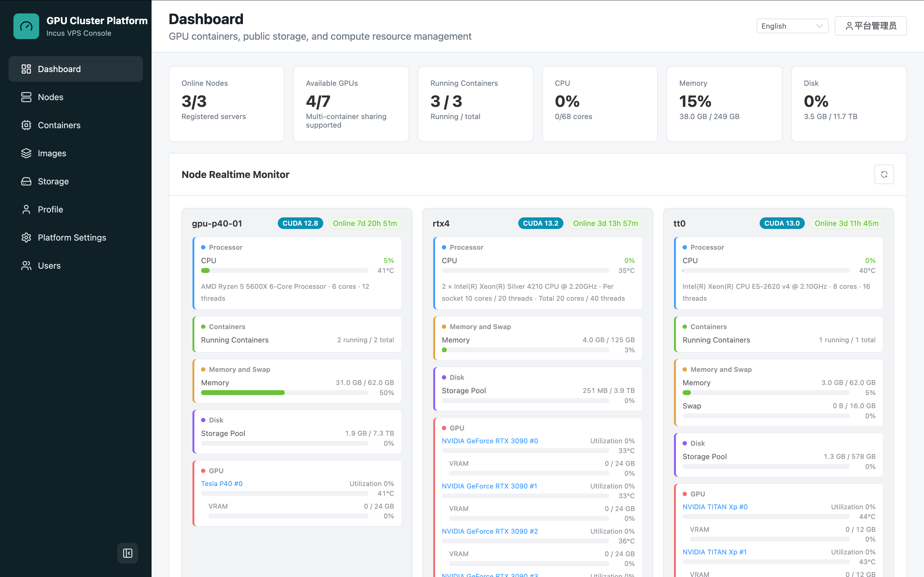Open the NVIDIA GeForce RTX 3090 #1 link
The image size is (924, 577).
(x=489, y=486)
